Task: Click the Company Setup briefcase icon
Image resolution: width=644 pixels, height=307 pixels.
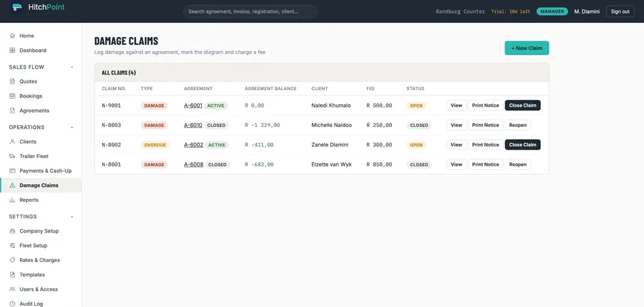Action: pyautogui.click(x=12, y=231)
